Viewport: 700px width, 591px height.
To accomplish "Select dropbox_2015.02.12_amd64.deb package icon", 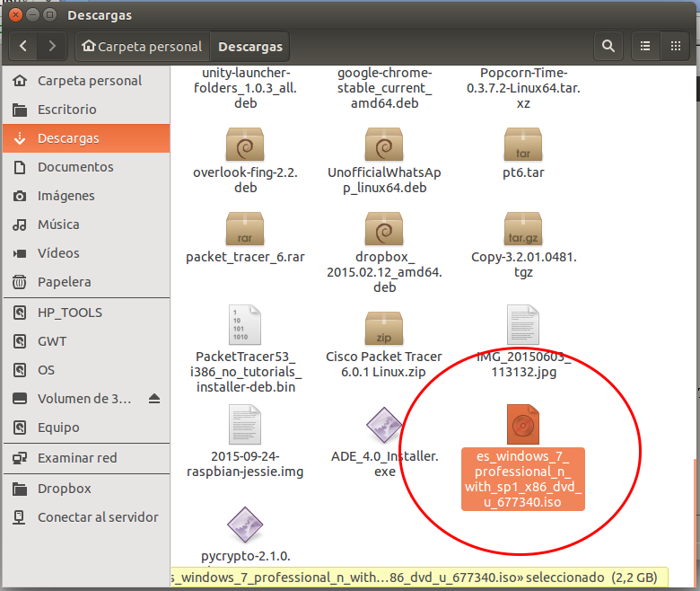I will click(x=384, y=229).
